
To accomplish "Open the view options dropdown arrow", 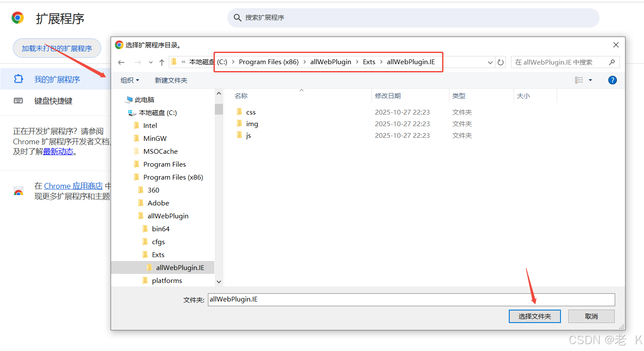I will (x=590, y=80).
